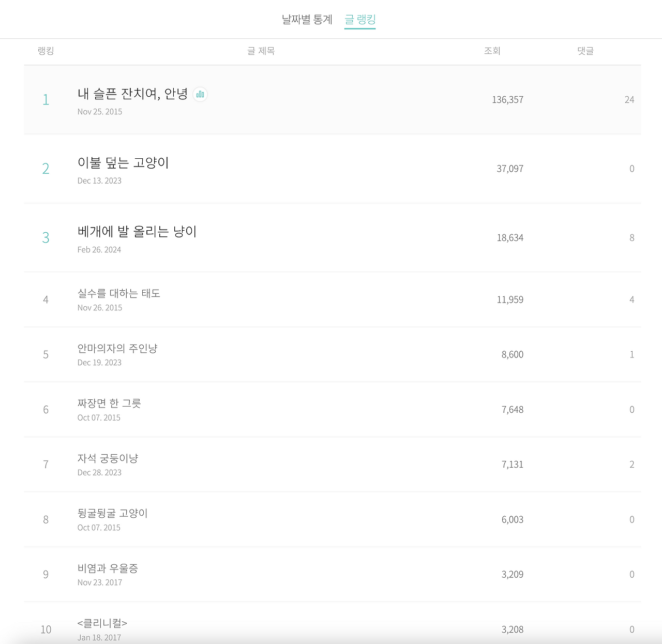This screenshot has height=644, width=662.
Task: Open the post '비염과 우울증'
Action: [x=109, y=568]
